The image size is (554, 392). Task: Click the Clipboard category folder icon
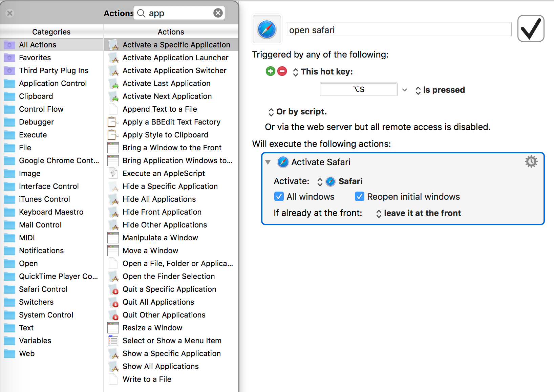coord(9,96)
